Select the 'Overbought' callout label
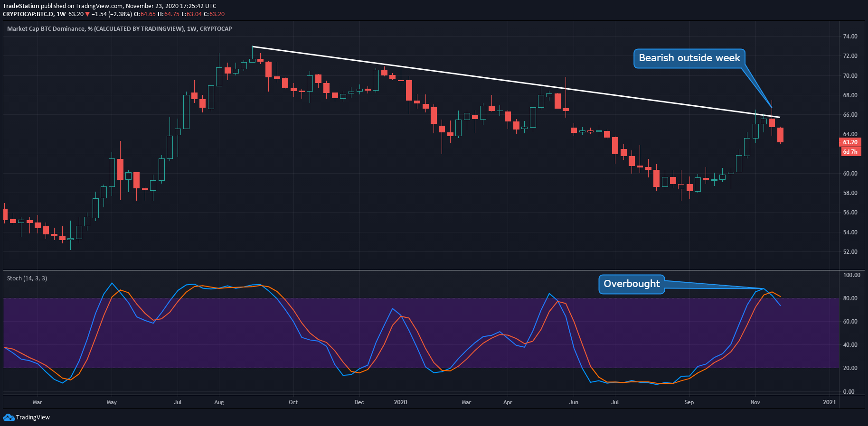868x426 pixels. pyautogui.click(x=632, y=284)
